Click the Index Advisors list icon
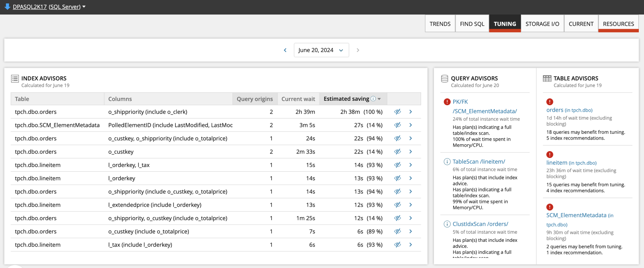 (x=15, y=79)
